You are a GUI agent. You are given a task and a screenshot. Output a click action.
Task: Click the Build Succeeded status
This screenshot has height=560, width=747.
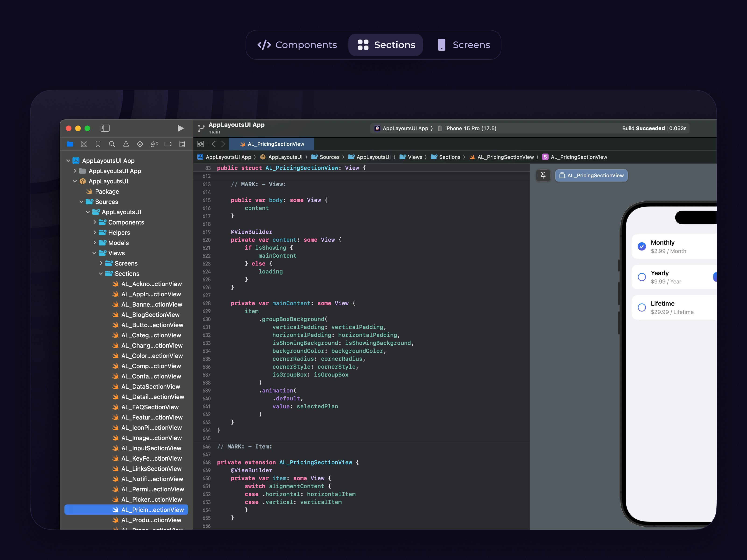click(x=654, y=128)
